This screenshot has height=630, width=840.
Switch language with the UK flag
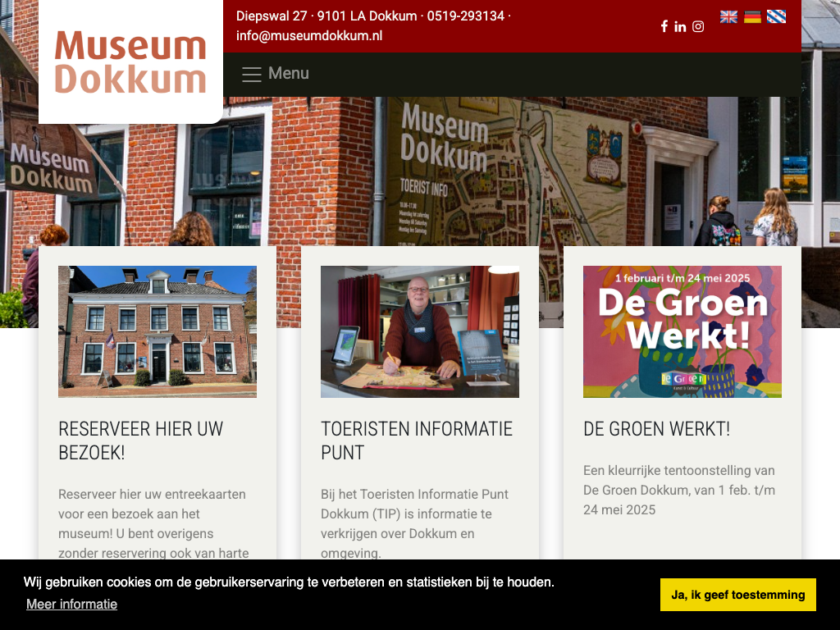(728, 16)
